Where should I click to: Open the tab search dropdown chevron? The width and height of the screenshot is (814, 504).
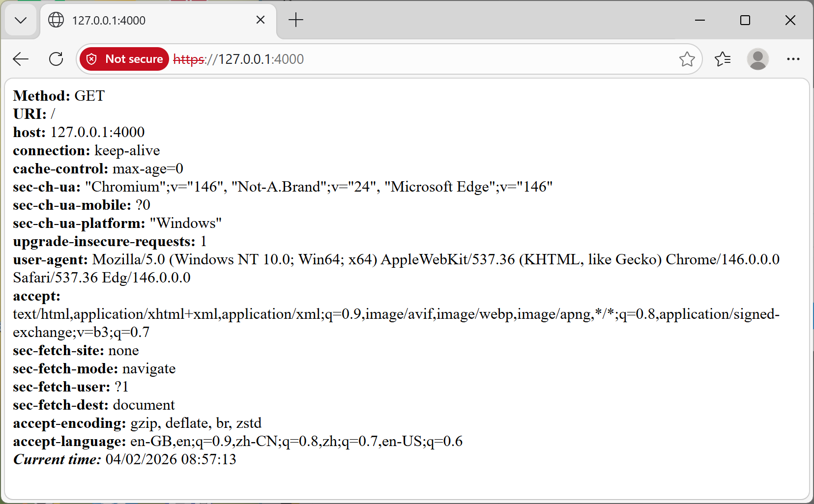[x=21, y=20]
